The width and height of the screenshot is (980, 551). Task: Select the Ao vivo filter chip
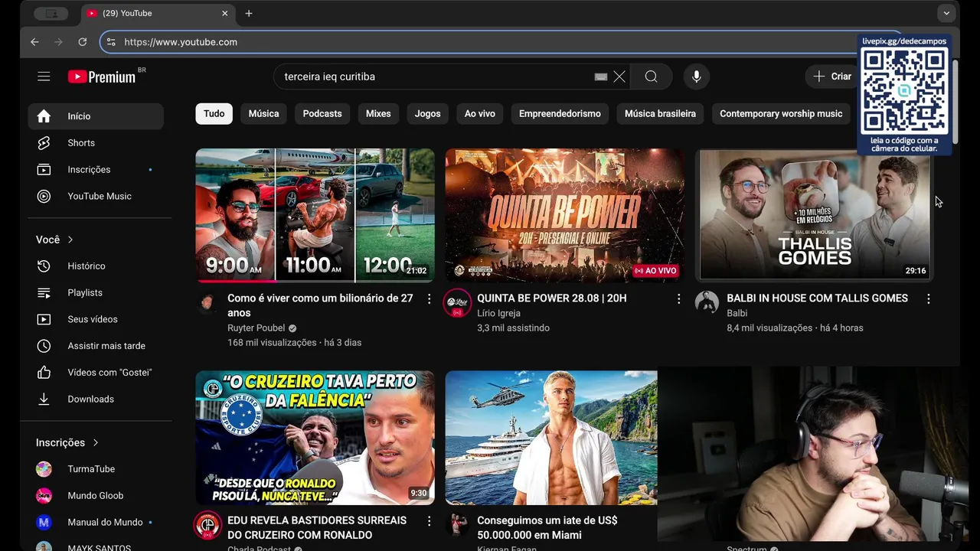click(480, 114)
